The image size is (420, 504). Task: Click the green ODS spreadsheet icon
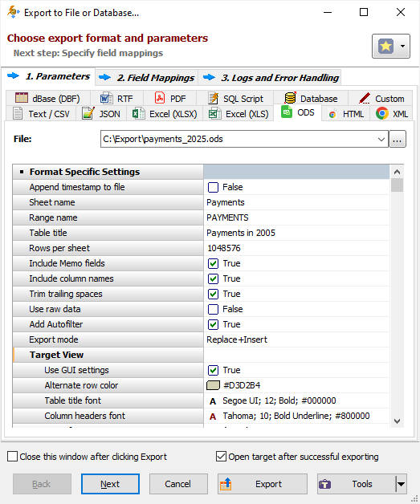[287, 112]
